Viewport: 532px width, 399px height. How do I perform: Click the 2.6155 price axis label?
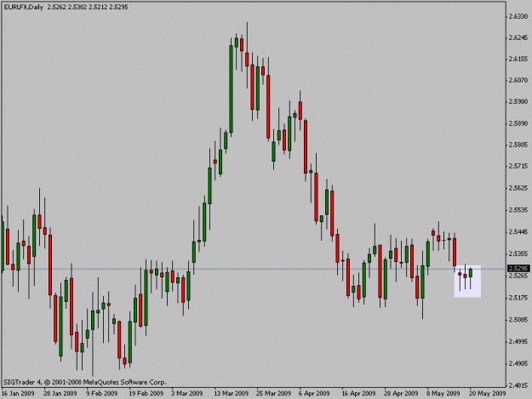518,59
